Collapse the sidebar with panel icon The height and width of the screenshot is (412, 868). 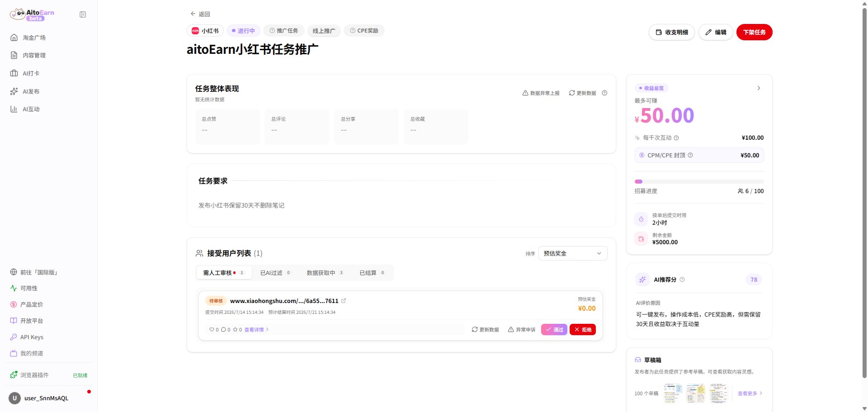click(83, 14)
